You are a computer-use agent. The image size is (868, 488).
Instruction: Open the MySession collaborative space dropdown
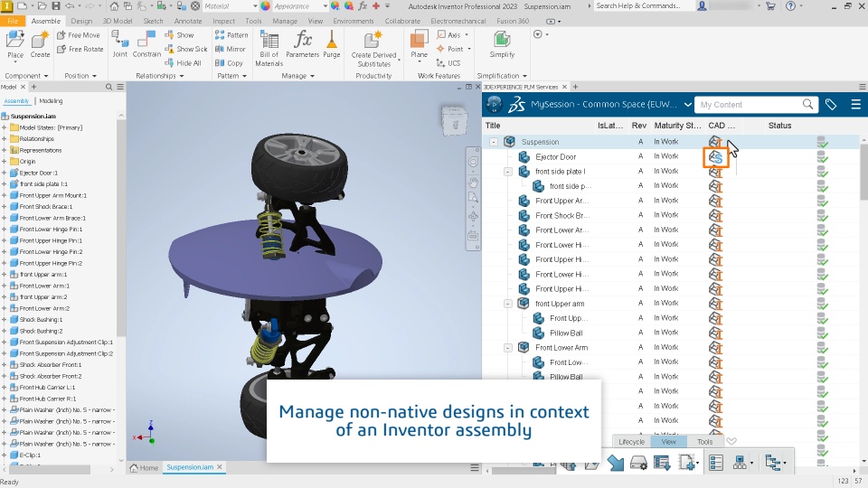pyautogui.click(x=687, y=104)
